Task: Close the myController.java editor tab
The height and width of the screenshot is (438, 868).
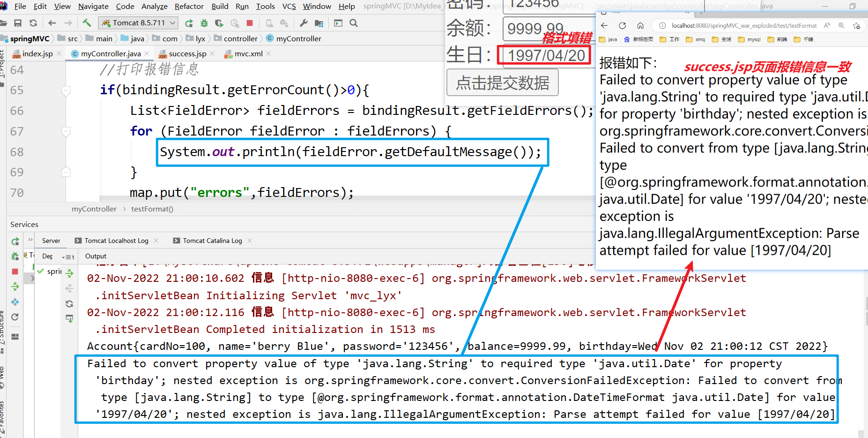Action: point(147,54)
